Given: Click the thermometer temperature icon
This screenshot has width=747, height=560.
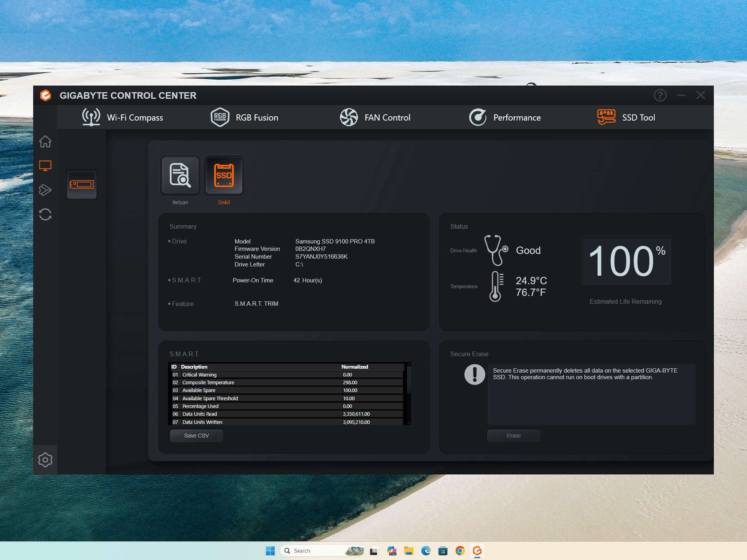Looking at the screenshot, I should click(496, 287).
